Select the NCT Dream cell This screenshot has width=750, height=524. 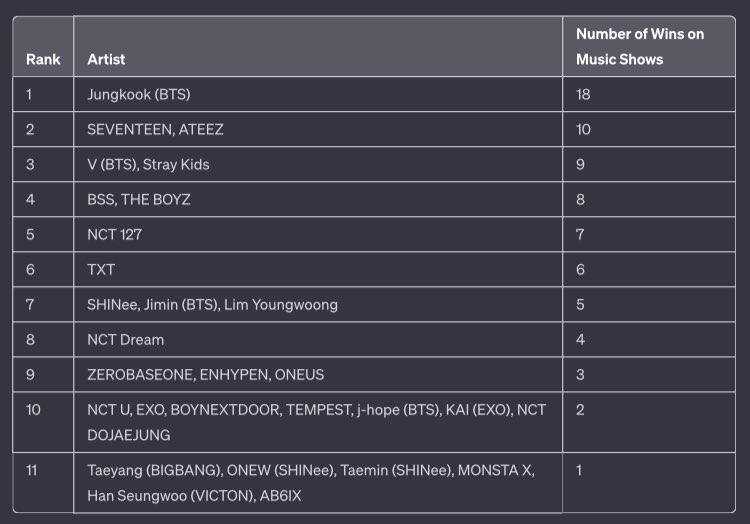click(x=125, y=339)
